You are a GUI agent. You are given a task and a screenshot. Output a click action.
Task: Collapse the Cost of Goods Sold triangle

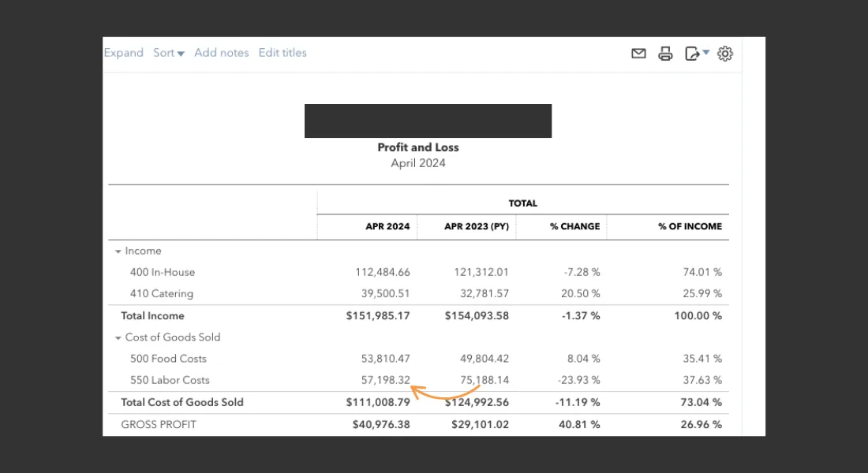[118, 337]
